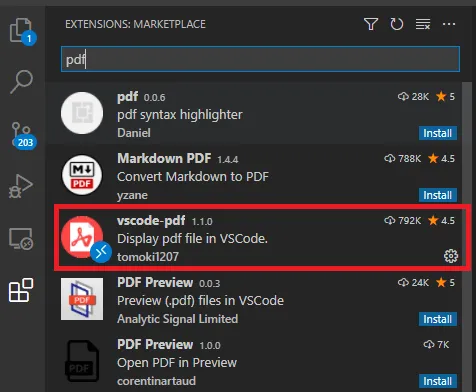The image size is (476, 392).
Task: Open the Run and Debug view
Action: [21, 186]
